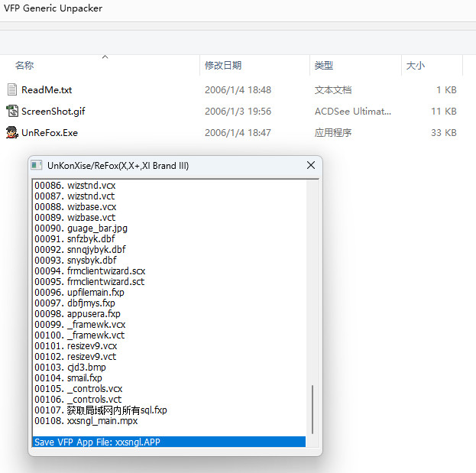Click the 00086. wizstnd.vcx list entry
Image resolution: width=476 pixels, height=473 pixels.
(75, 186)
